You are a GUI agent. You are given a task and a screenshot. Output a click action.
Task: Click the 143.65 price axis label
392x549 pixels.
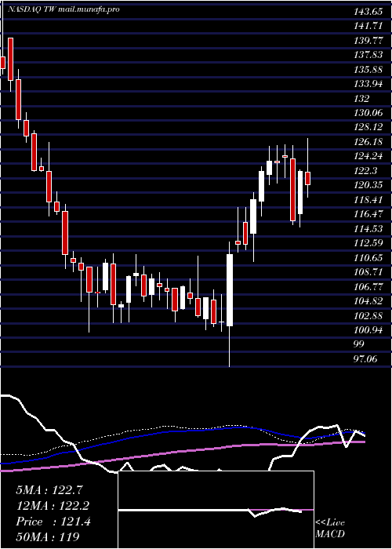point(368,12)
